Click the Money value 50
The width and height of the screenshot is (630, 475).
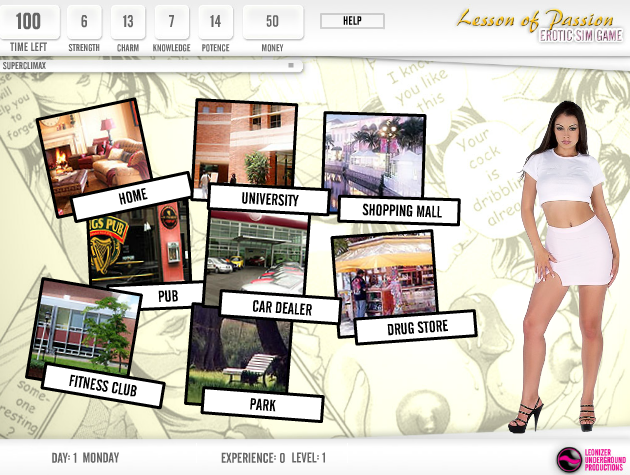tap(272, 21)
